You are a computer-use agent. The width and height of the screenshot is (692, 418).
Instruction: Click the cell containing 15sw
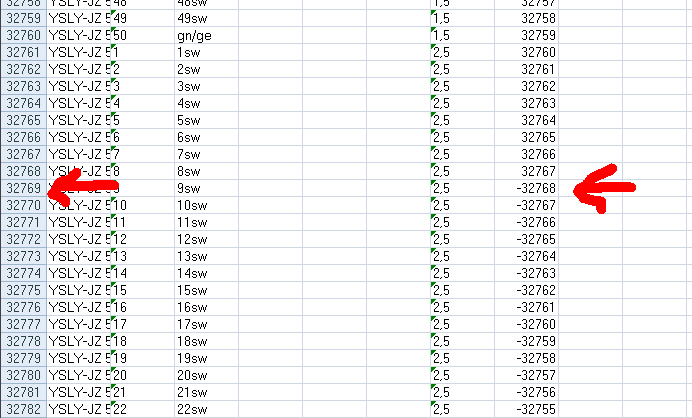(207, 290)
